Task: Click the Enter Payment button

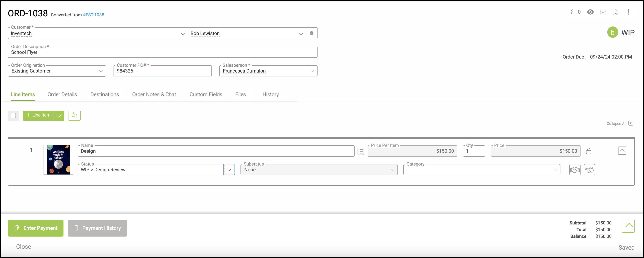Action: point(36,228)
